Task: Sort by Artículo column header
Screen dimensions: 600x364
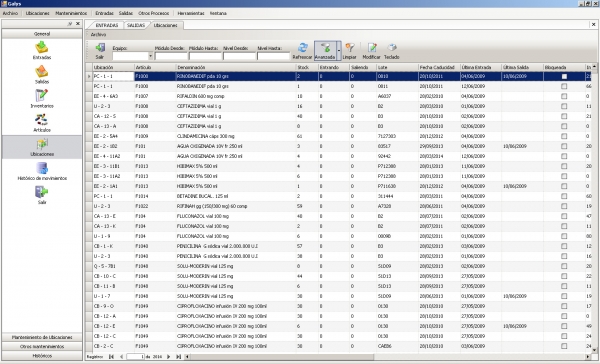Action: point(155,67)
